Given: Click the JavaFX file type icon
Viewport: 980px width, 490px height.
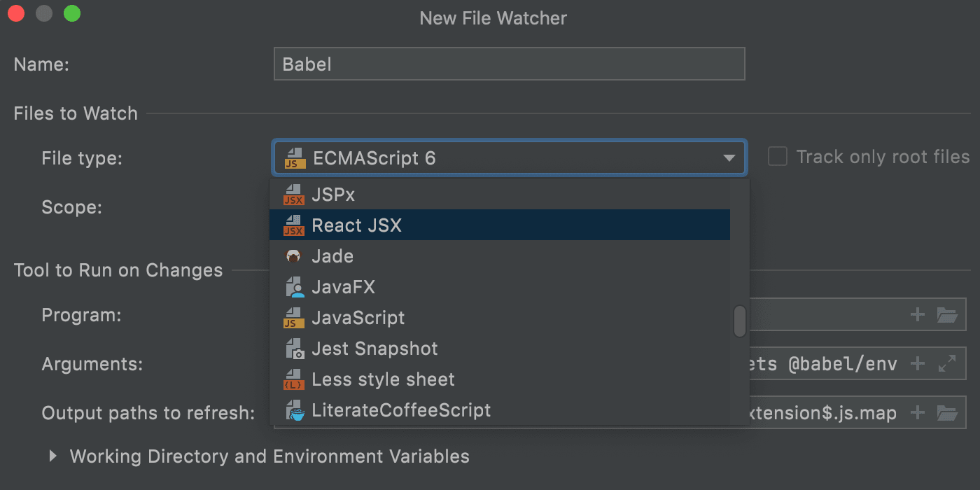Looking at the screenshot, I should coord(294,287).
